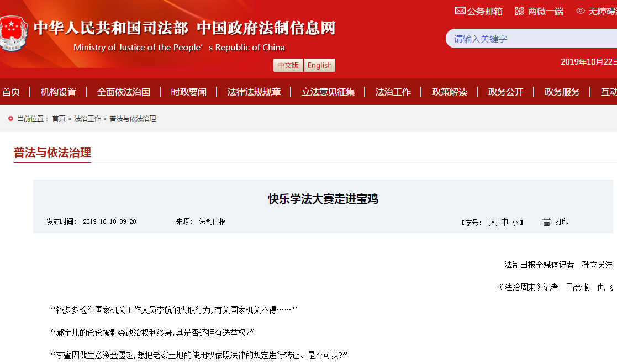617x364 pixels.
Task: Click the 无障碍 eye icon
Action: (x=580, y=10)
